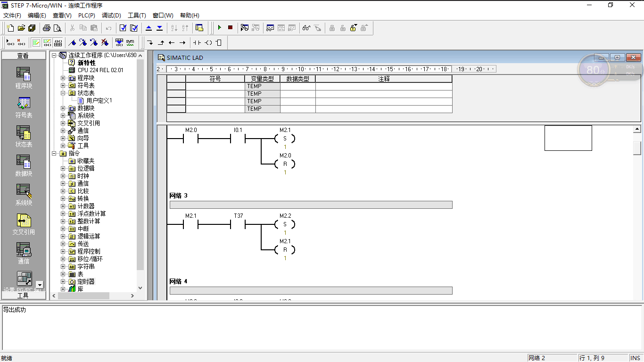Screen dimensions: 644x362
Task: Turn on chart status monitoring
Action: pyautogui.click(x=270, y=28)
